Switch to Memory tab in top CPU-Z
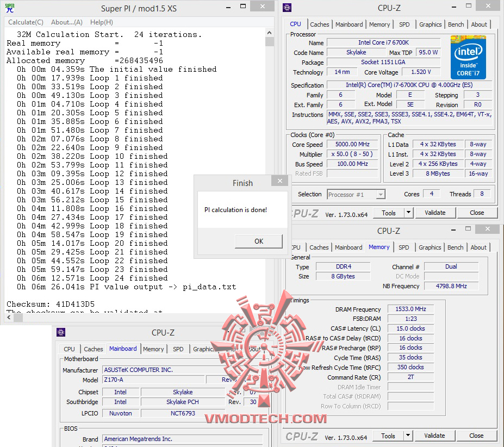Viewport: 504px width, 447px height. [379, 24]
